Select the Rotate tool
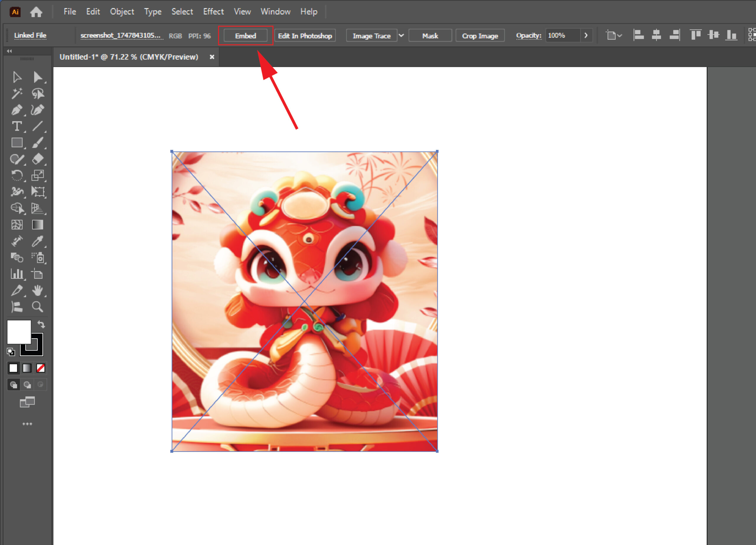 (17, 176)
